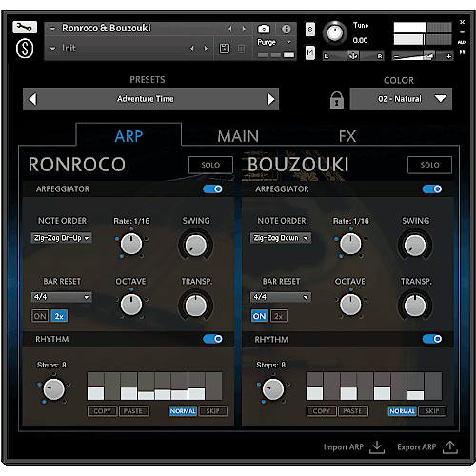Open the instrument info icon
The height and width of the screenshot is (476, 476).
click(286, 30)
